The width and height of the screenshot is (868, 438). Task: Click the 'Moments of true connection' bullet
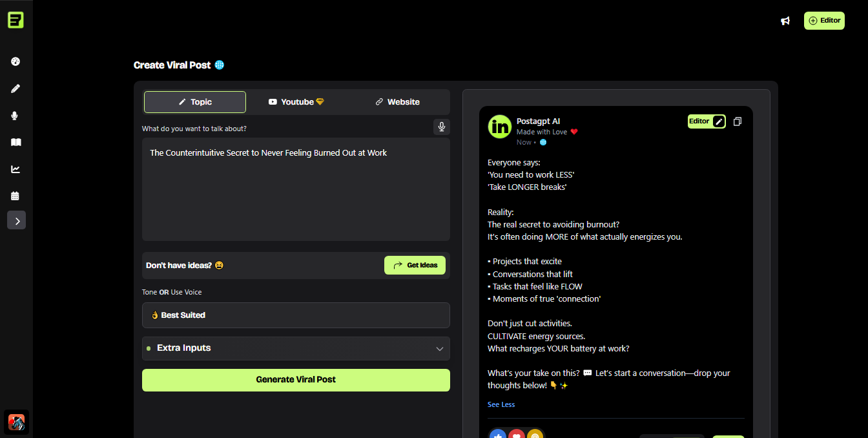[x=544, y=299]
